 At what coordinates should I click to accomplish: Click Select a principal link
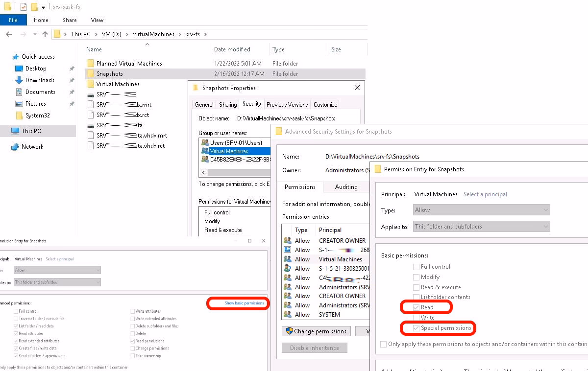coord(485,194)
